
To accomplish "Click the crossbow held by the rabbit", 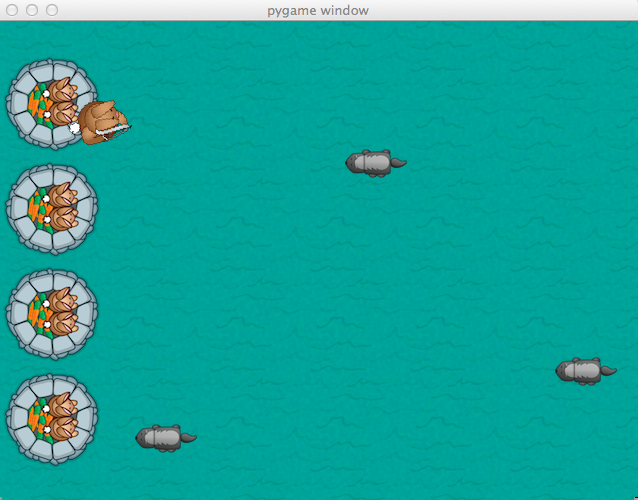I will click(114, 128).
